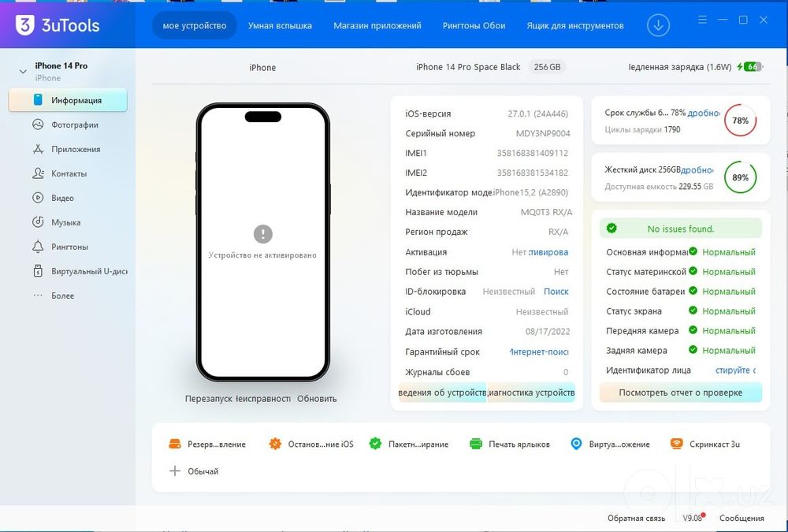Screen dimensions: 788x532
Task: Switch to Умная вспышка tab
Action: [x=280, y=25]
